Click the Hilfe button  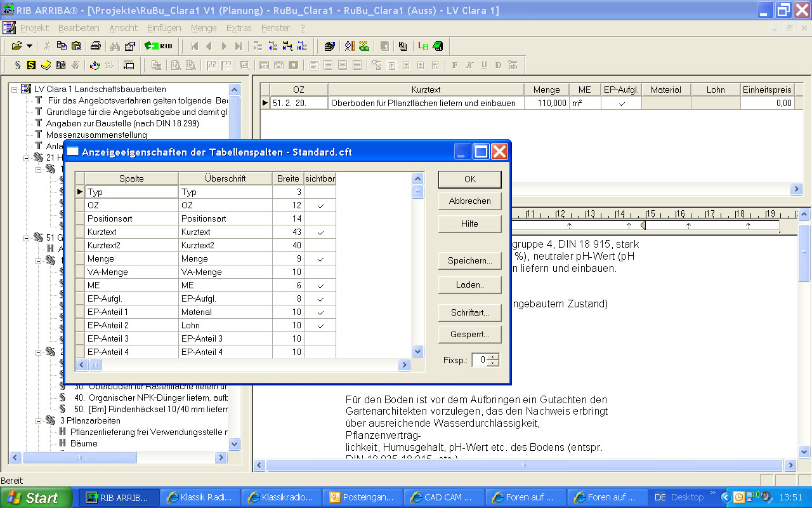469,224
